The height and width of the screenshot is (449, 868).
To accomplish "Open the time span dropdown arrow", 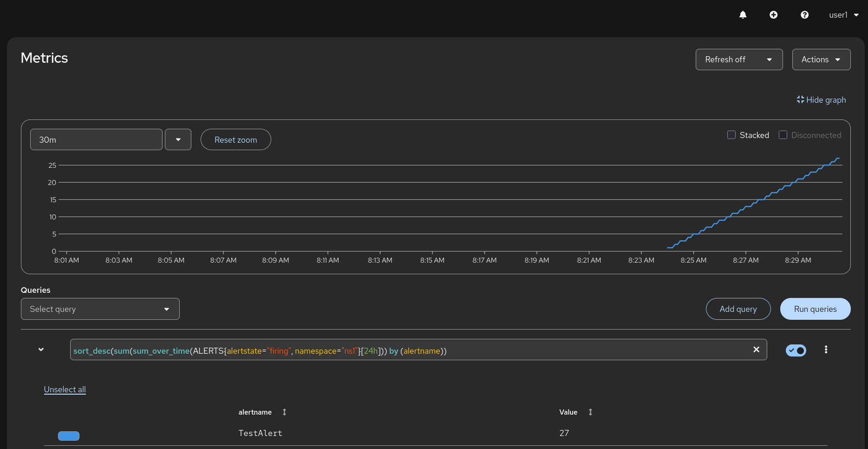I will click(x=178, y=139).
